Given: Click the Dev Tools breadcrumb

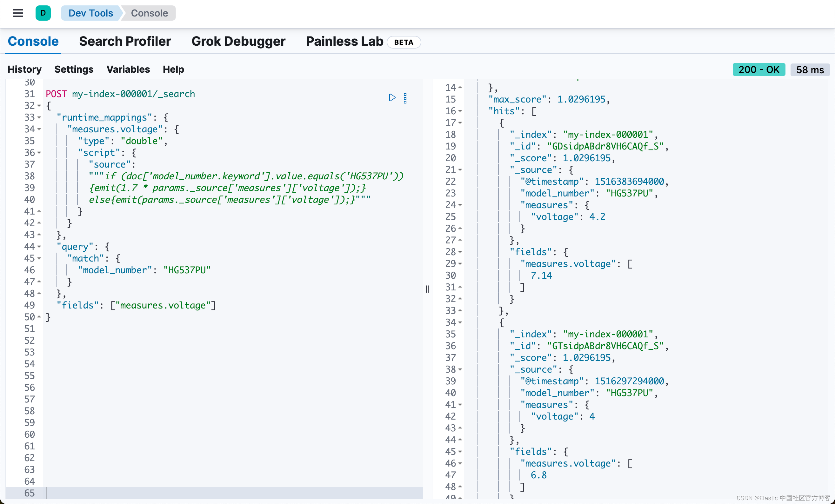Looking at the screenshot, I should [90, 13].
